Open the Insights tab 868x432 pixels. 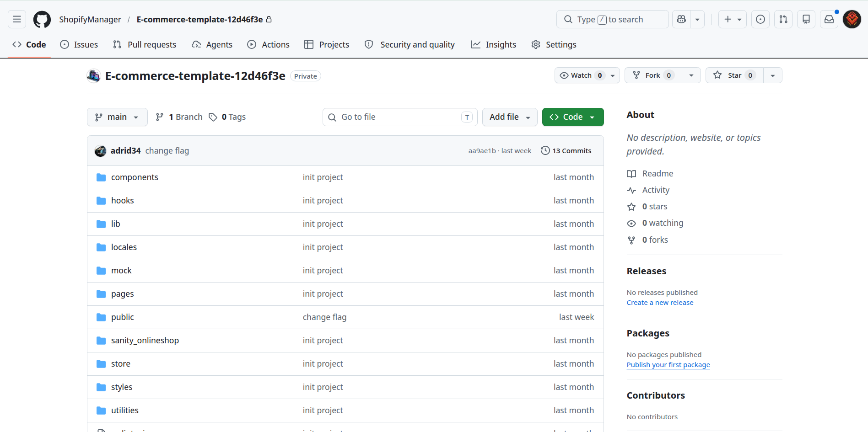tap(494, 44)
